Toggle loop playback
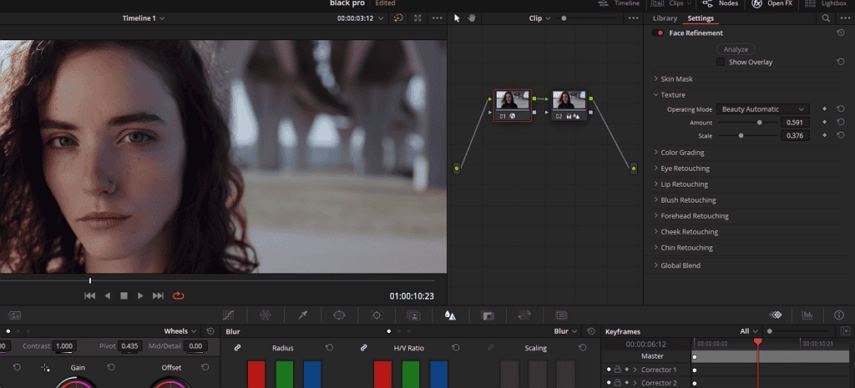This screenshot has height=388, width=855. [178, 295]
